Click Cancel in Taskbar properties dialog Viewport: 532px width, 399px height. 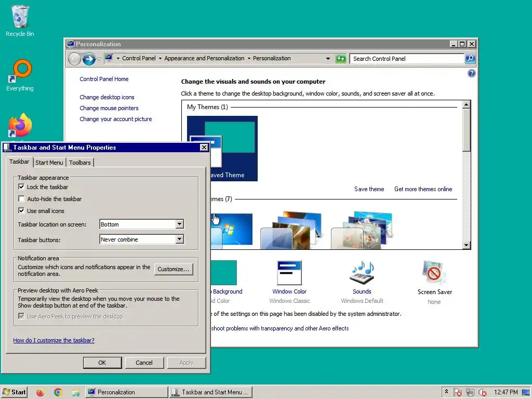pyautogui.click(x=144, y=363)
